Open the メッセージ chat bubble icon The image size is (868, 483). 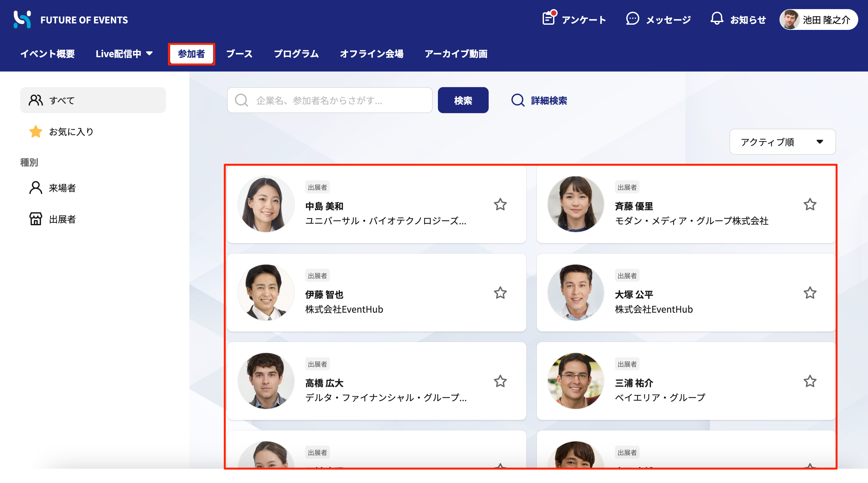tap(632, 19)
